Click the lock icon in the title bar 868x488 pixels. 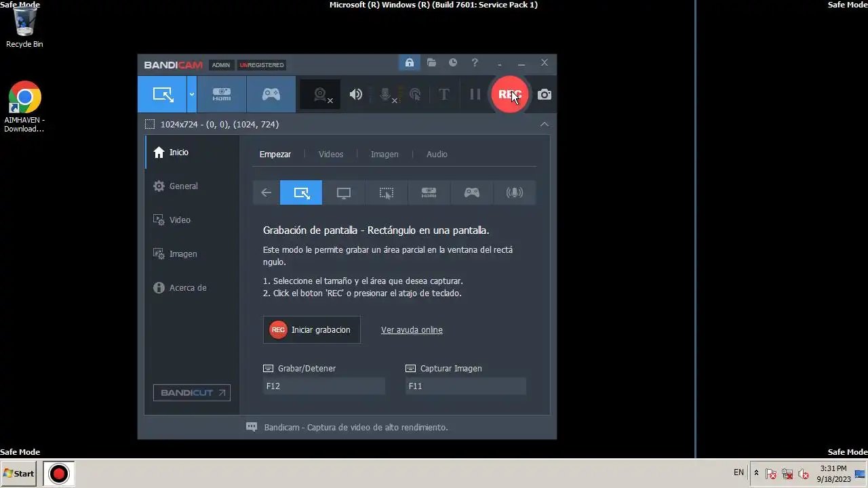[410, 62]
